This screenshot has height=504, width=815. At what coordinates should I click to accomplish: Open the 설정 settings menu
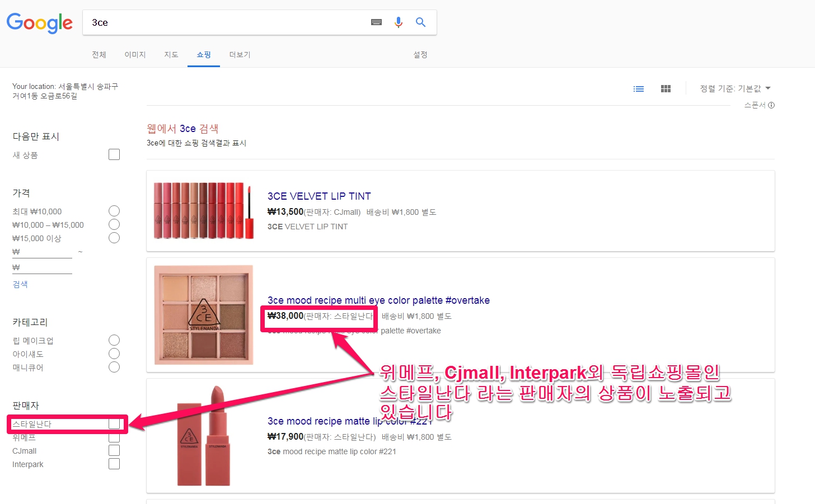pos(420,55)
